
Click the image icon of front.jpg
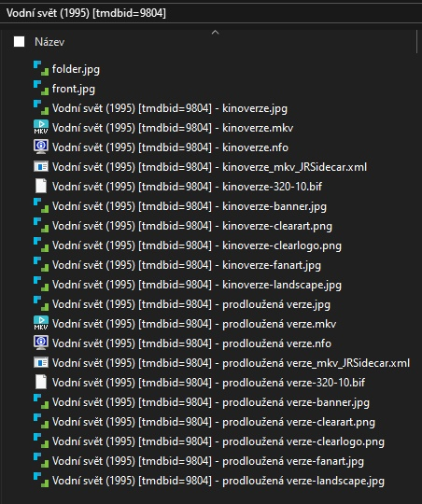pos(41,88)
